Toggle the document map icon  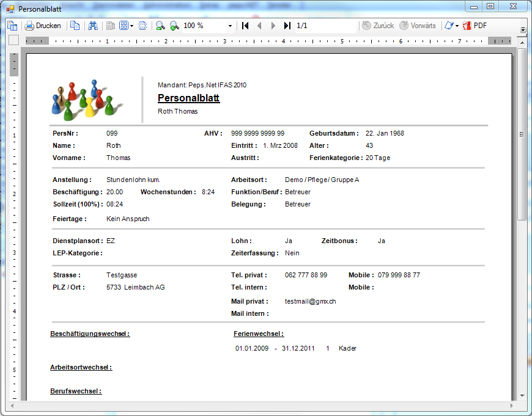point(12,26)
